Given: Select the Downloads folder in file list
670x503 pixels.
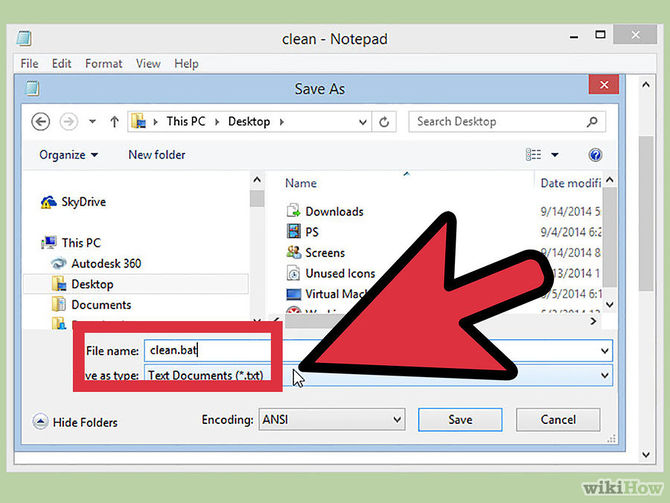Looking at the screenshot, I should [x=334, y=212].
